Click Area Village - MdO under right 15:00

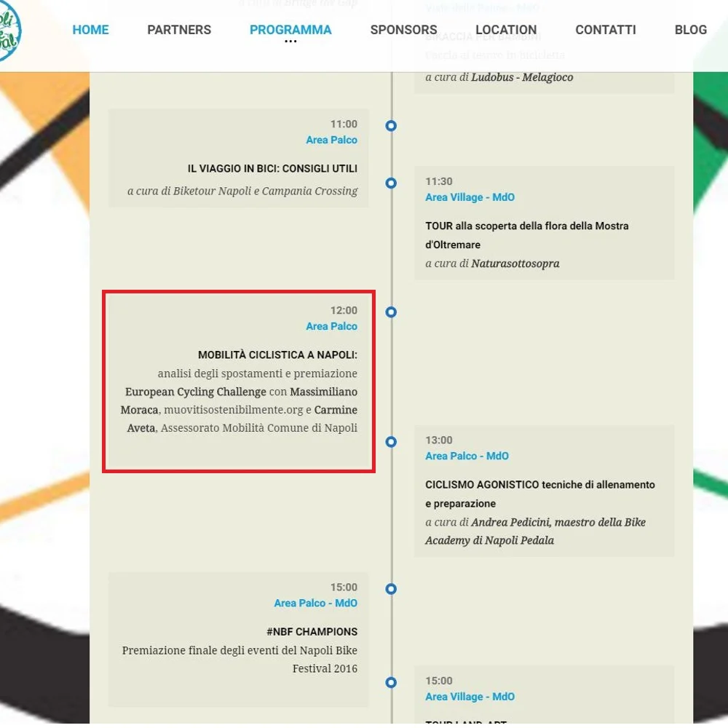click(x=470, y=697)
